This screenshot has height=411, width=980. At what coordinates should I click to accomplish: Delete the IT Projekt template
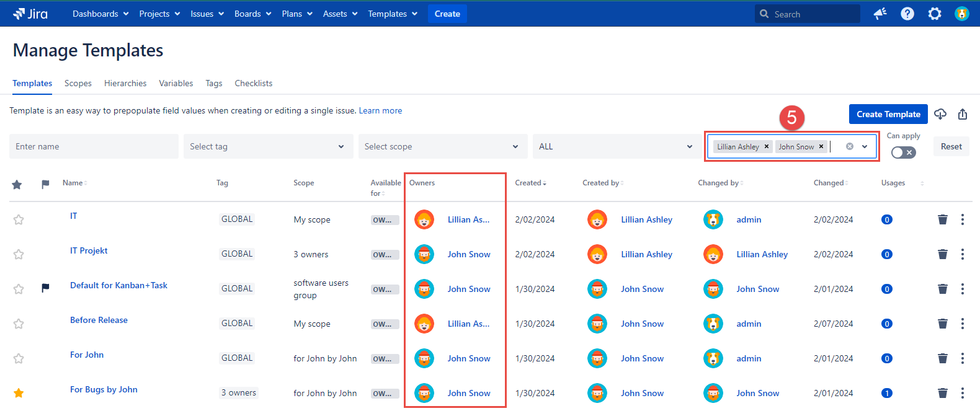942,254
